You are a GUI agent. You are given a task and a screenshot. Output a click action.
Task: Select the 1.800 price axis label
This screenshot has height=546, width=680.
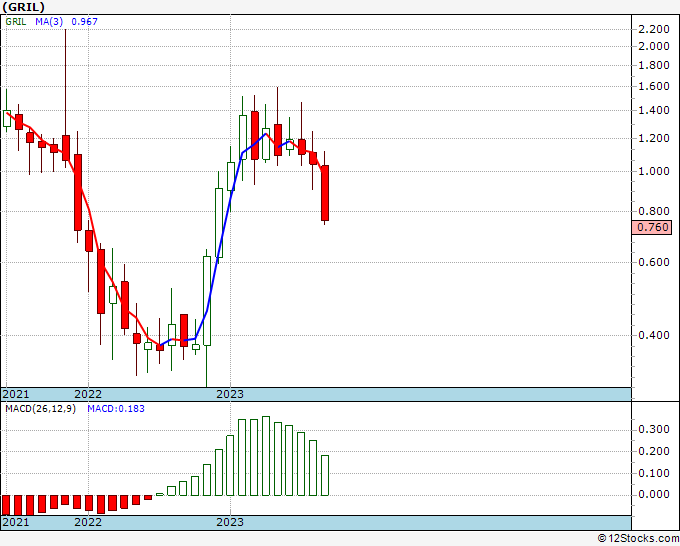[654, 65]
